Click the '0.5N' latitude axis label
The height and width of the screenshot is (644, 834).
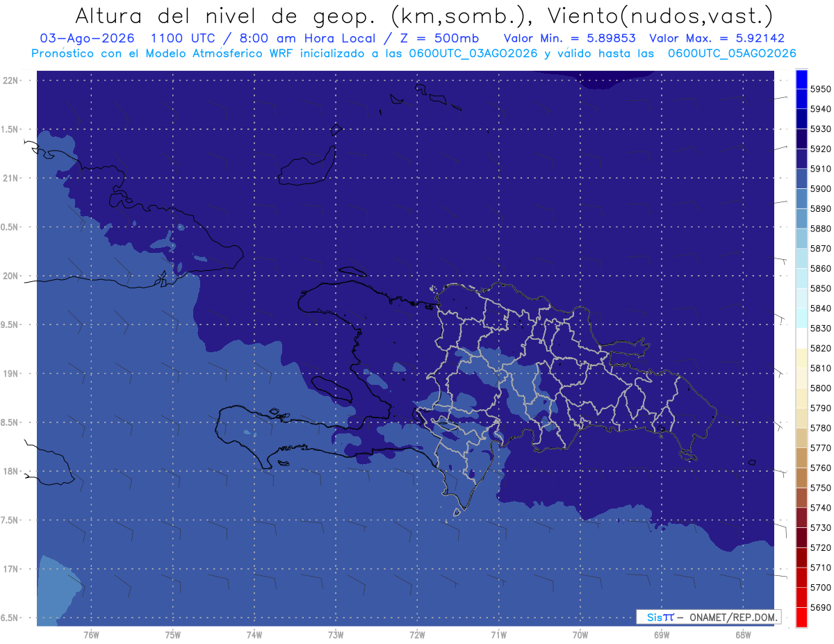(10, 227)
